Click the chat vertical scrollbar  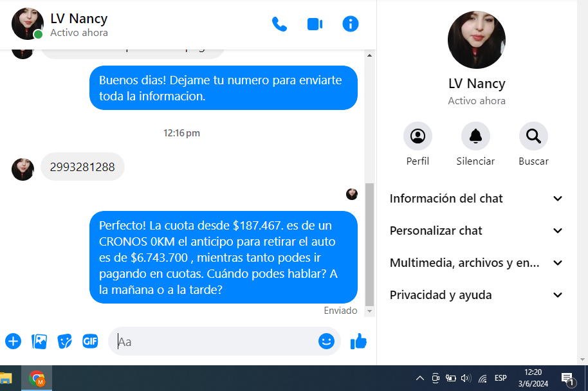(369, 244)
